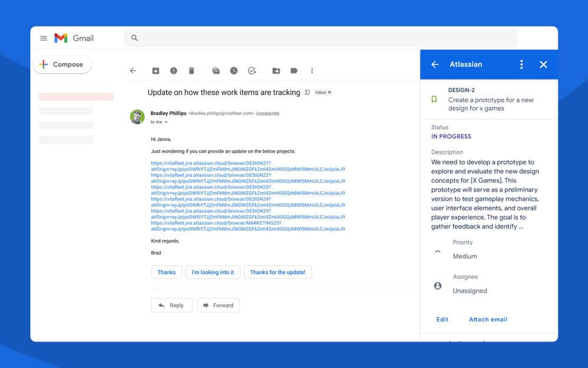Attach email to the issue

(x=488, y=319)
